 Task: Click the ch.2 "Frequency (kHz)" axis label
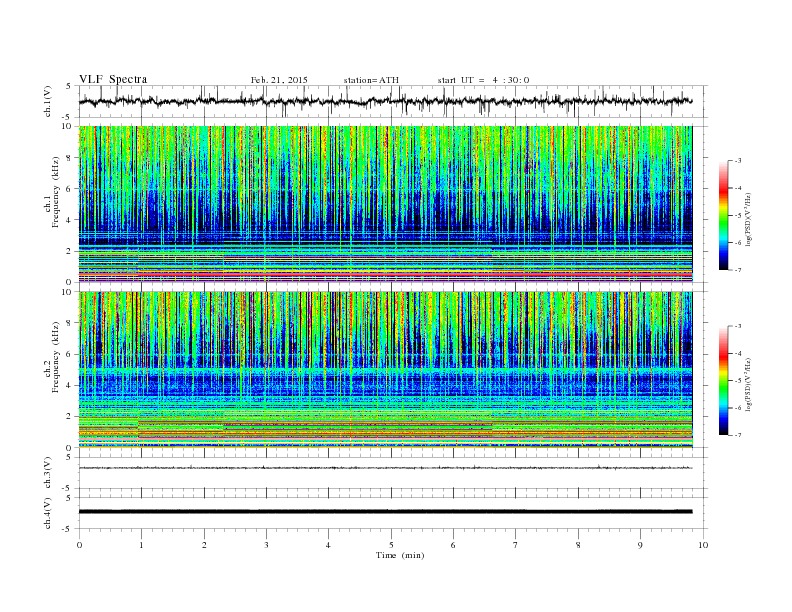[x=56, y=357]
